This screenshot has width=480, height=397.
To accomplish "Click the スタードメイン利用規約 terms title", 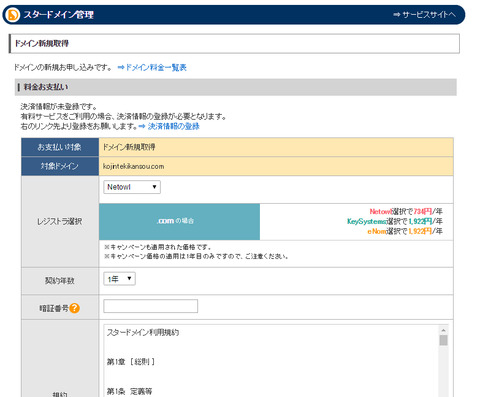I will coord(143,332).
